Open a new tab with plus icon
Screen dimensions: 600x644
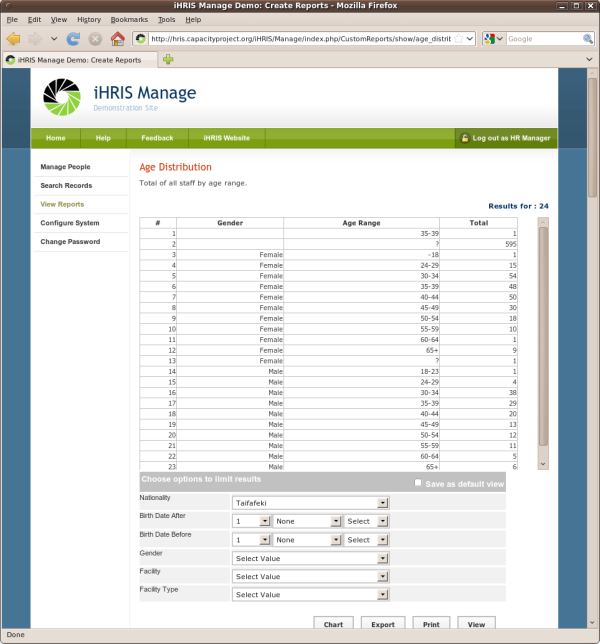click(168, 59)
